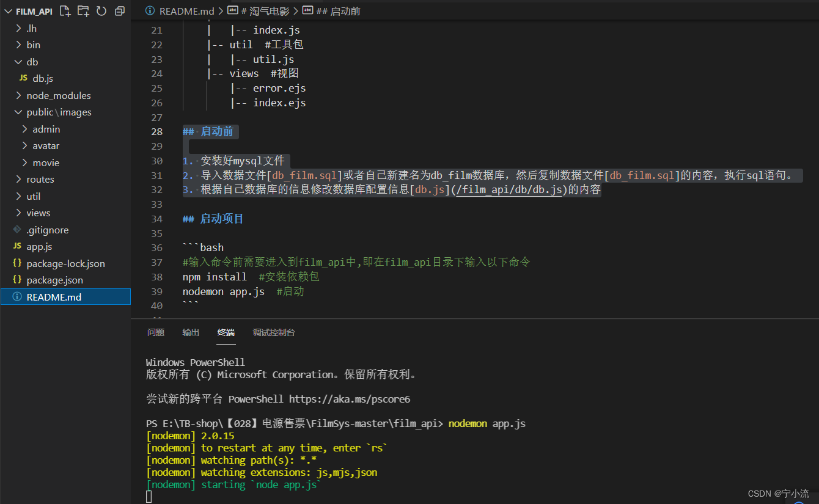Image resolution: width=819 pixels, height=504 pixels.
Task: Click the info icon of README.md in explorer
Action: 17,297
